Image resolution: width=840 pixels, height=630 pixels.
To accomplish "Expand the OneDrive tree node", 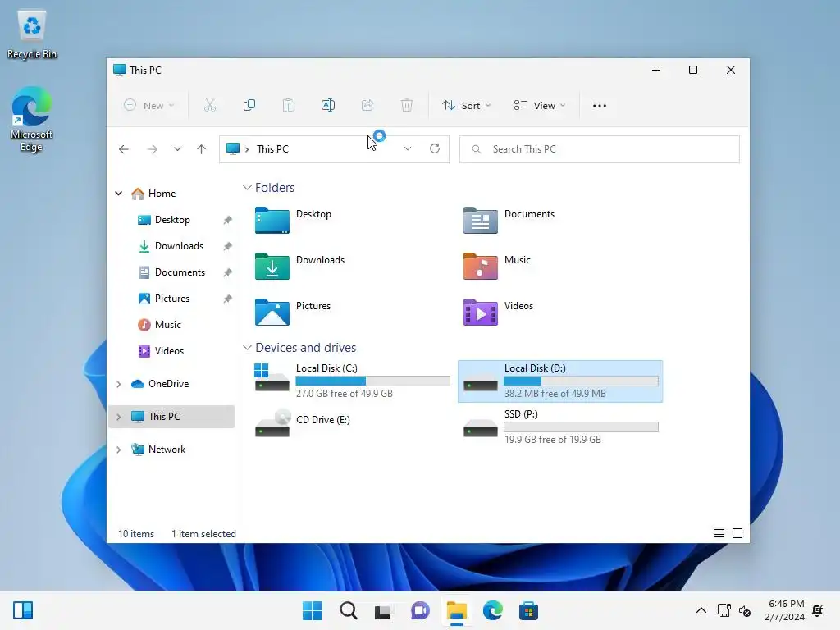I will pos(118,384).
